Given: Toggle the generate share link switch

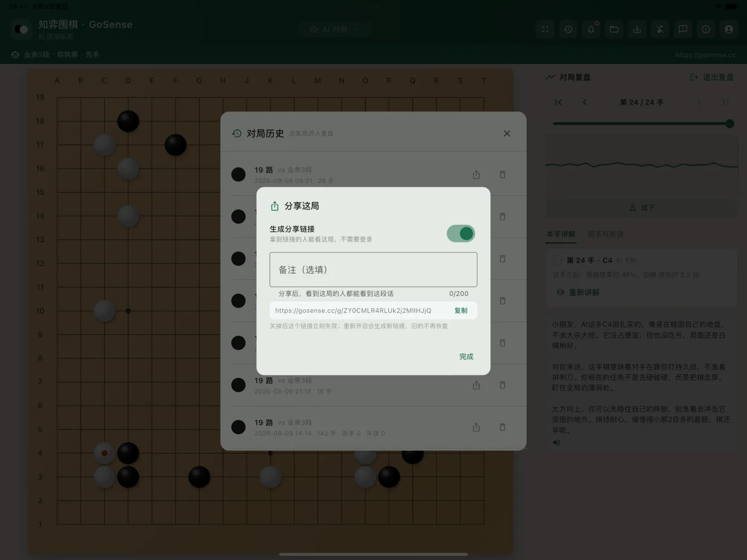Looking at the screenshot, I should click(460, 234).
